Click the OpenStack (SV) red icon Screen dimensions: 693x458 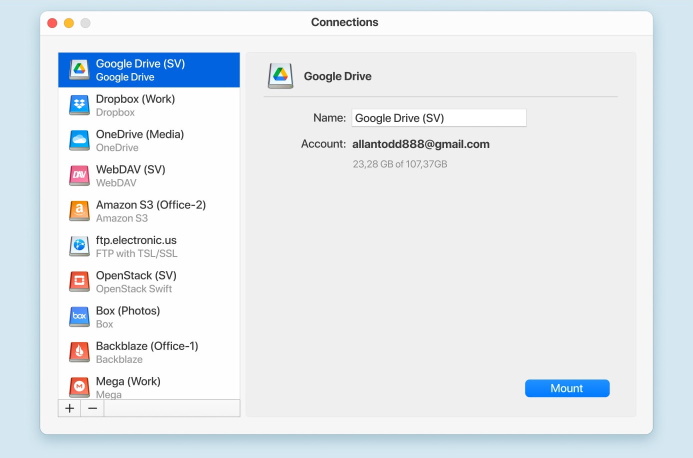tap(79, 282)
